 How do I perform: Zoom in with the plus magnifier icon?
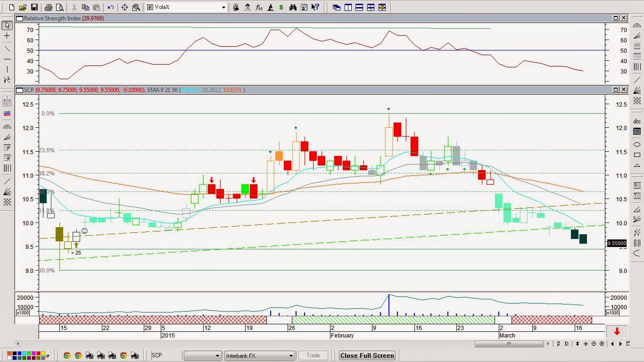pos(602,344)
